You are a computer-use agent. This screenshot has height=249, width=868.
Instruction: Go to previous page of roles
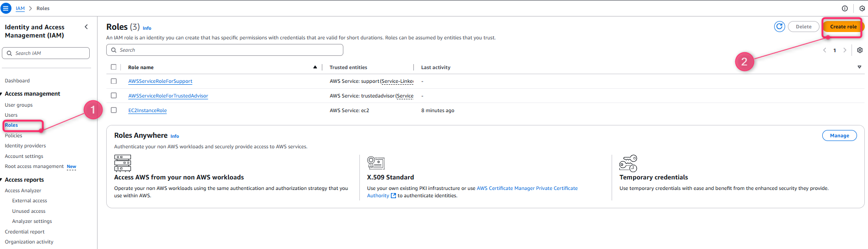[825, 50]
